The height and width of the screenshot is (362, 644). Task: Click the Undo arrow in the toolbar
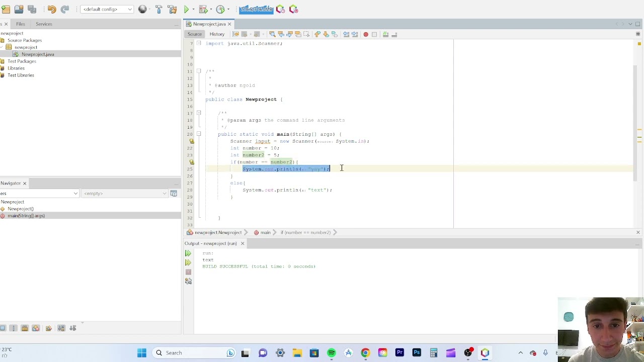click(52, 9)
